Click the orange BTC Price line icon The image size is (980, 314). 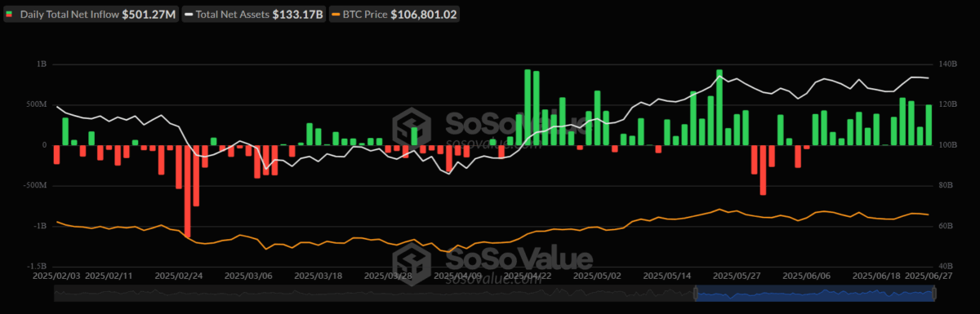coord(335,15)
